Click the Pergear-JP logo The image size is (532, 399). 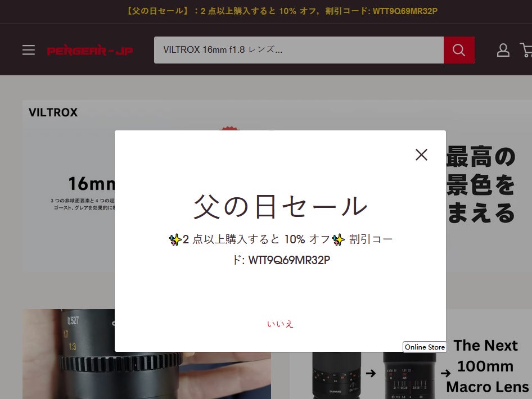pyautogui.click(x=90, y=51)
